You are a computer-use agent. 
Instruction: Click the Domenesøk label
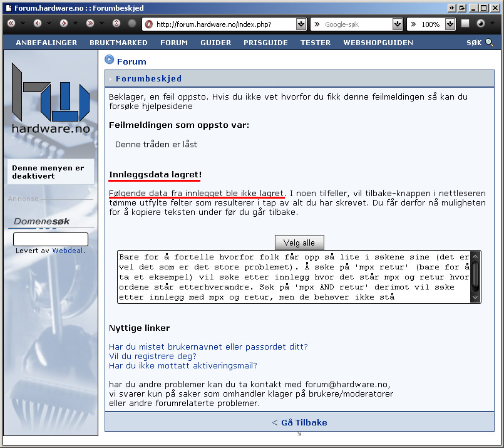point(42,221)
